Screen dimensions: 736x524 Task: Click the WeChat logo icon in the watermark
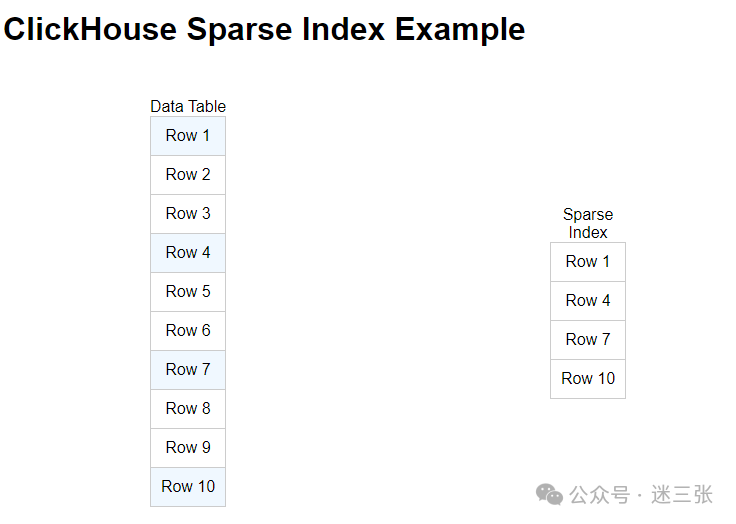549,494
